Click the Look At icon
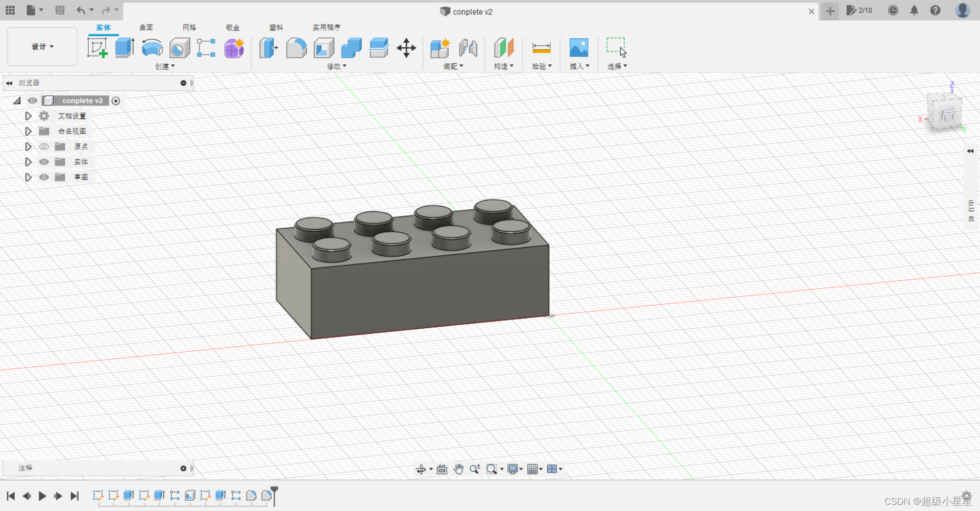 click(442, 469)
